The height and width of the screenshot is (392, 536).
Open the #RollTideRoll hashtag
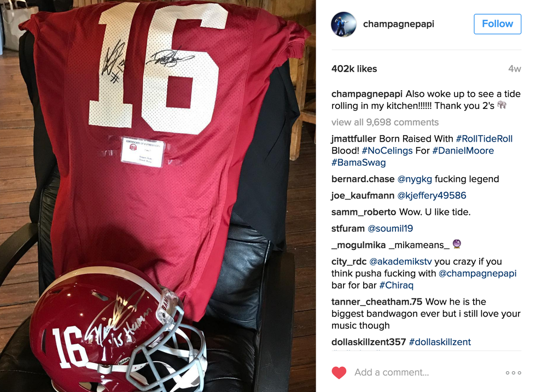pyautogui.click(x=485, y=139)
